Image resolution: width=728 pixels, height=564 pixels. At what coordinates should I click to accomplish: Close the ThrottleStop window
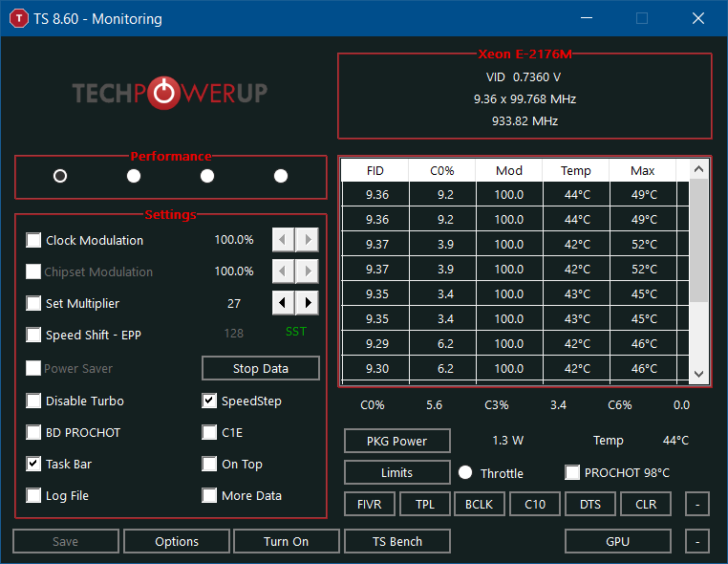point(698,18)
